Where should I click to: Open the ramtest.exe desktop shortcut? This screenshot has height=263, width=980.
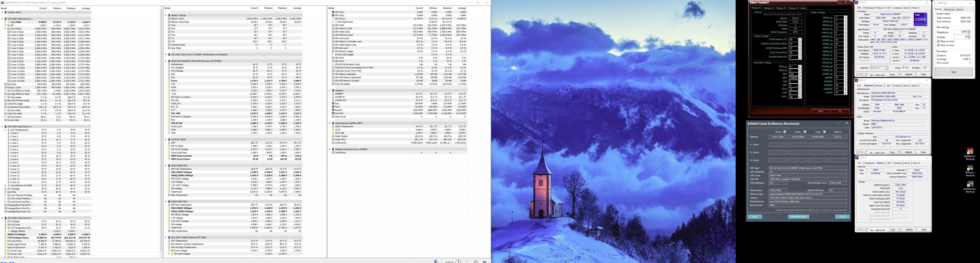970,185
